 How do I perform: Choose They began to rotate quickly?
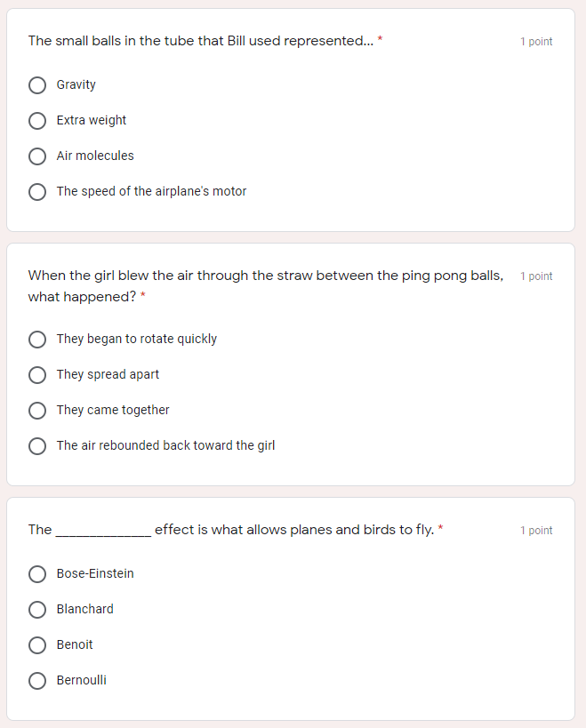click(x=37, y=340)
